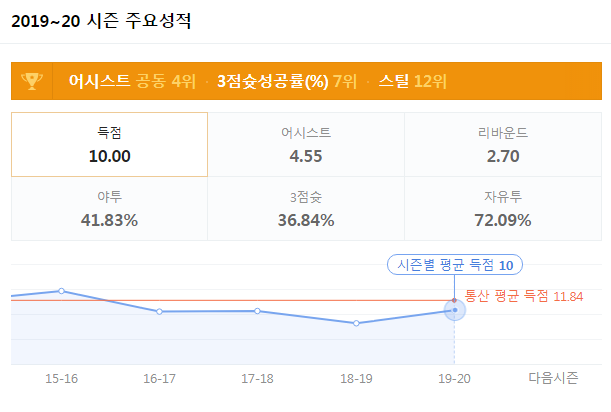Click the red 통산 평균 득점 11.84 label
Viewport: 611px width, 412px height.
(524, 296)
